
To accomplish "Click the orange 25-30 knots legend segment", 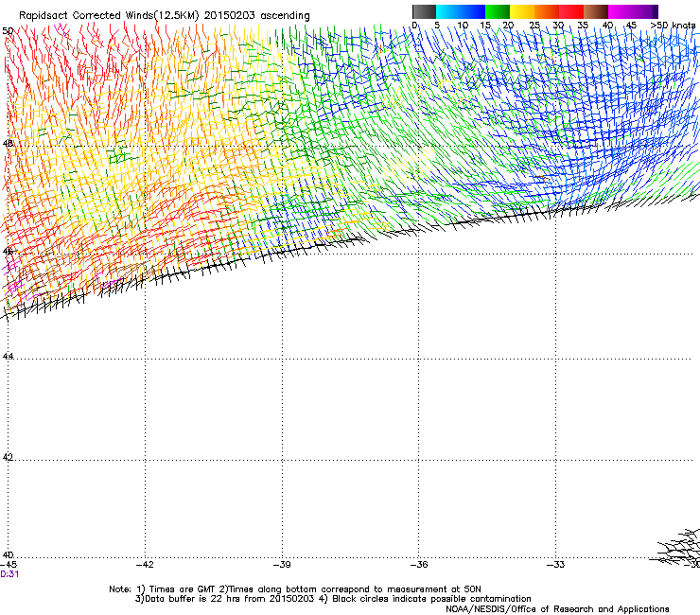I will pos(547,11).
